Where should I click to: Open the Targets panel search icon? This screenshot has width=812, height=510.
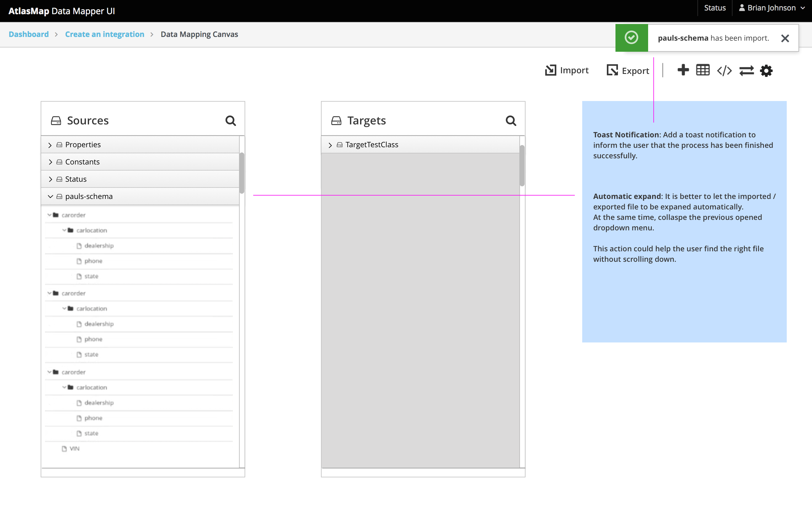pos(511,120)
